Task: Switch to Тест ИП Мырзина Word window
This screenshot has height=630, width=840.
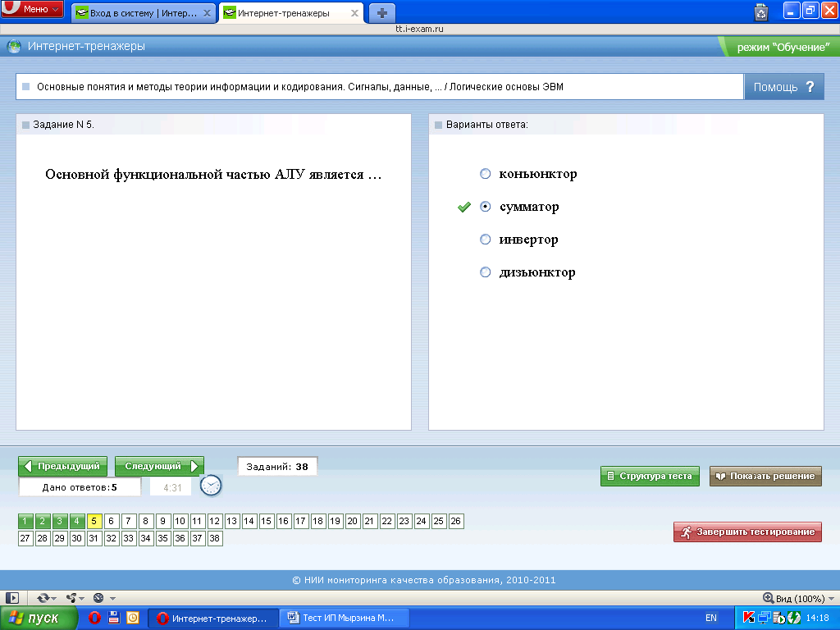Action: point(345,619)
